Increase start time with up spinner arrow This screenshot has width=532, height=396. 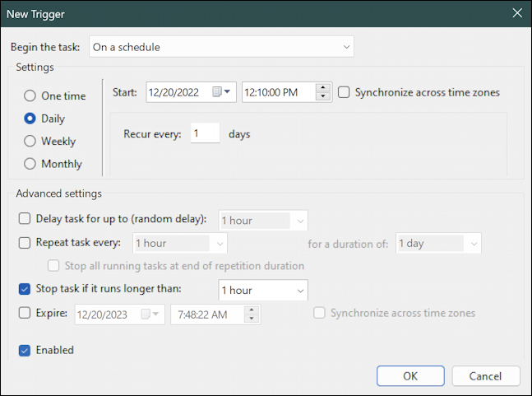tap(322, 87)
